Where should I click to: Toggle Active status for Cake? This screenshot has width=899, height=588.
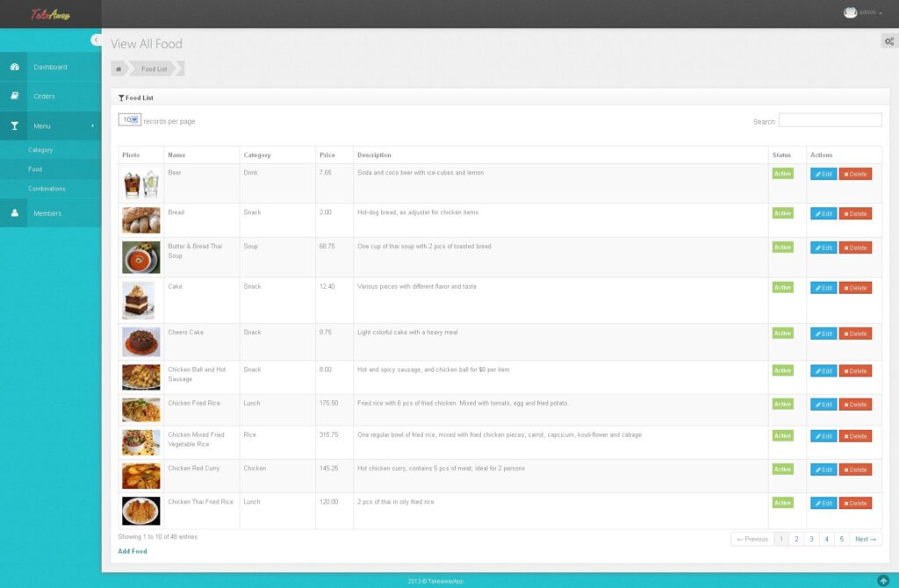pos(782,287)
